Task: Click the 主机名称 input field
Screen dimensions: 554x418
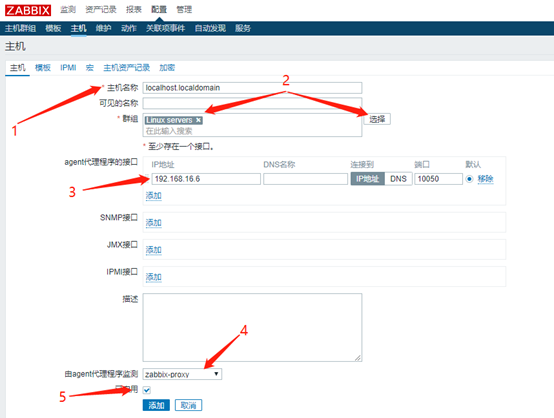Action: (x=252, y=88)
